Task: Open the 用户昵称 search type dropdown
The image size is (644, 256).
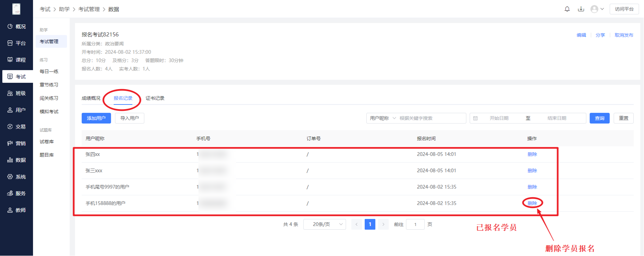Action: point(382,118)
